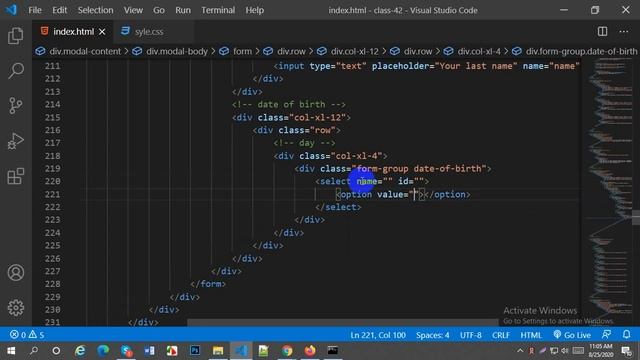Select the div.col-xl-12 breadcrumb

point(354,51)
